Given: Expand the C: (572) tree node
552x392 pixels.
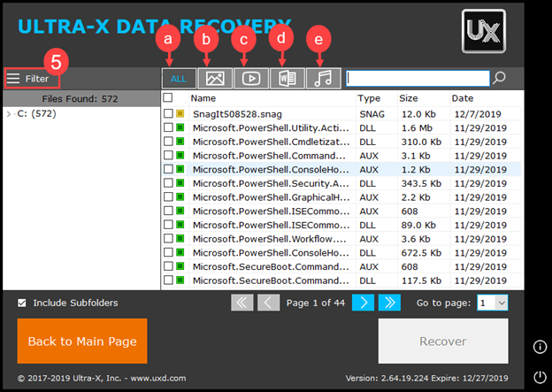Looking at the screenshot, I should click(9, 113).
